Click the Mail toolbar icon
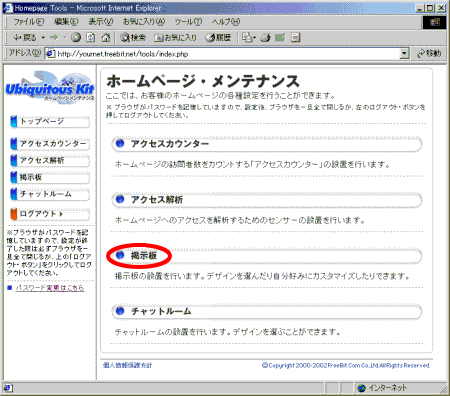The height and width of the screenshot is (396, 450). click(249, 38)
